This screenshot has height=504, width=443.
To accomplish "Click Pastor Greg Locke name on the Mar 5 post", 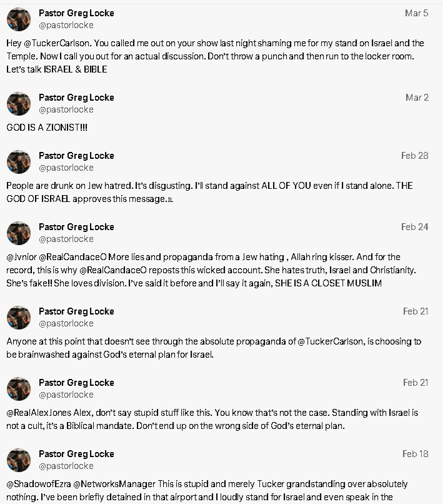I will point(76,13).
